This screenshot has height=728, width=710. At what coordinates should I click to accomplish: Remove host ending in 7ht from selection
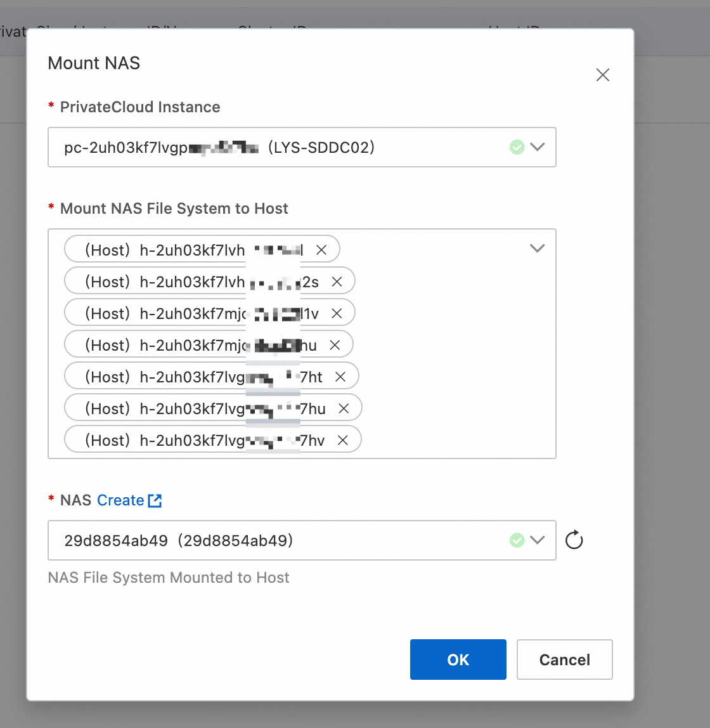[340, 375]
